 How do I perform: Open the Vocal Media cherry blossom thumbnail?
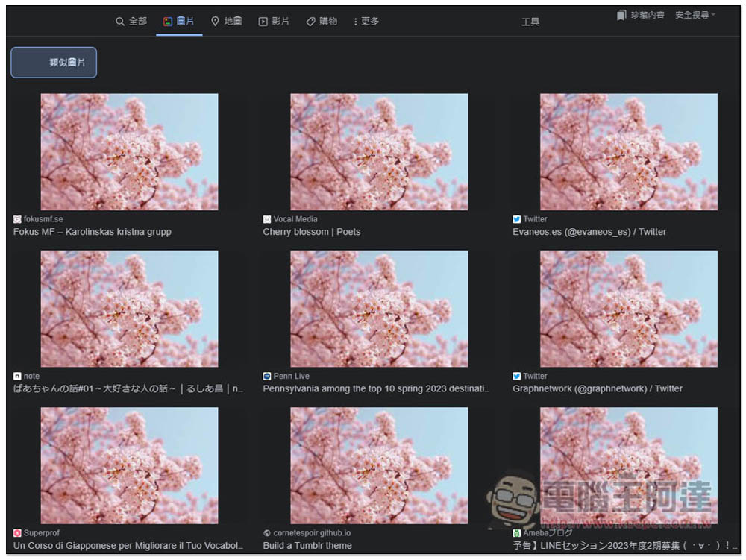(x=379, y=151)
